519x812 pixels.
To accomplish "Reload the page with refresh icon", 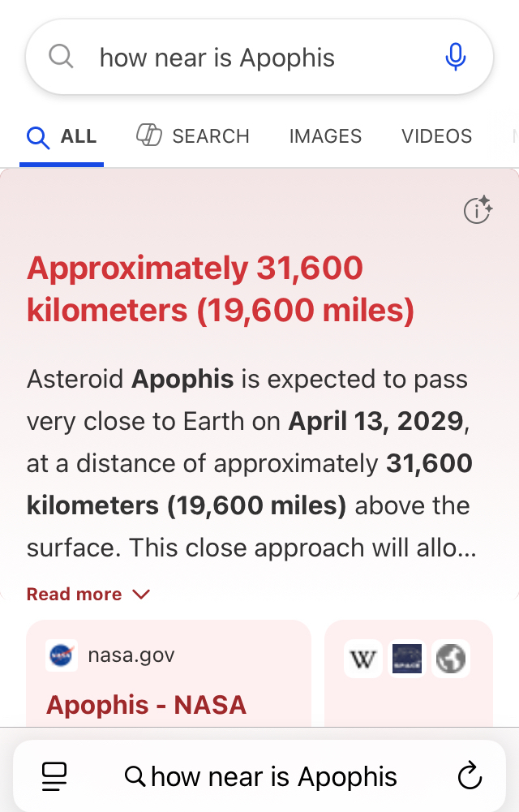I will point(470,776).
